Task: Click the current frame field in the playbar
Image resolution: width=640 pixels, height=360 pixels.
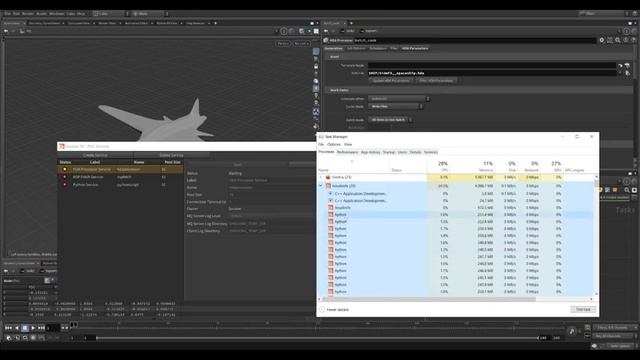Action: pos(53,328)
